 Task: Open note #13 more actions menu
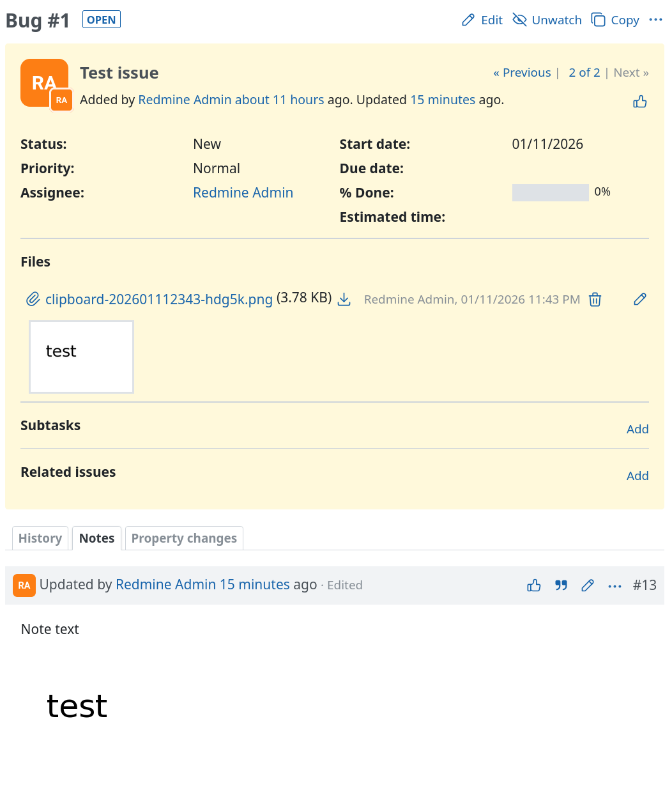(615, 585)
